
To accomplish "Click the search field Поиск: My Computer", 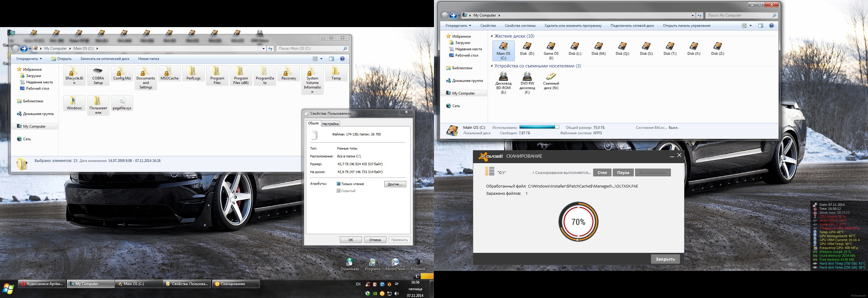I will point(741,15).
